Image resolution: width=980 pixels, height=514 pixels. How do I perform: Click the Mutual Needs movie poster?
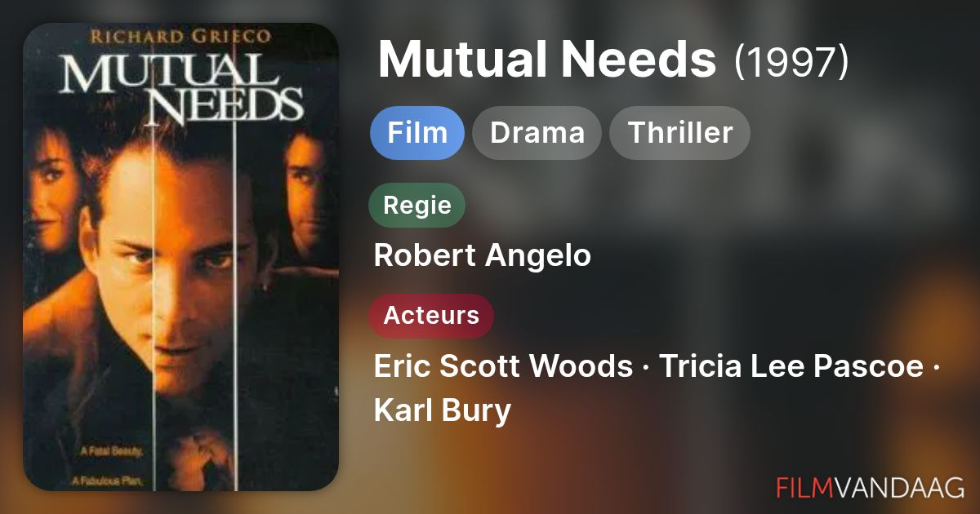coord(180,257)
